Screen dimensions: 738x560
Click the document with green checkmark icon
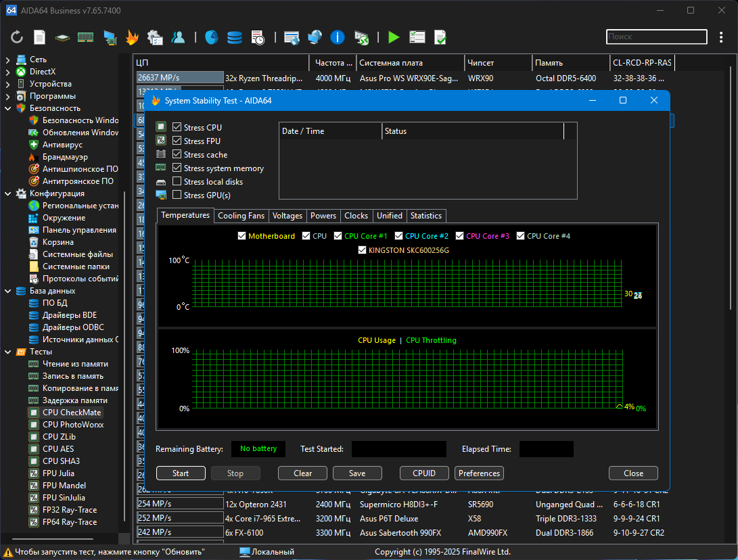(440, 37)
